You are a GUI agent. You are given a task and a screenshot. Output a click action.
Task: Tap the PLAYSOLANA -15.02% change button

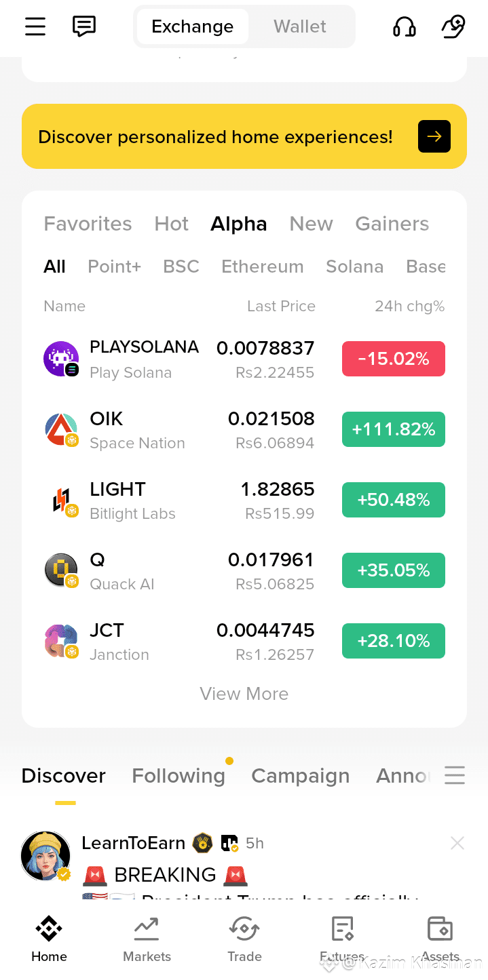point(393,359)
